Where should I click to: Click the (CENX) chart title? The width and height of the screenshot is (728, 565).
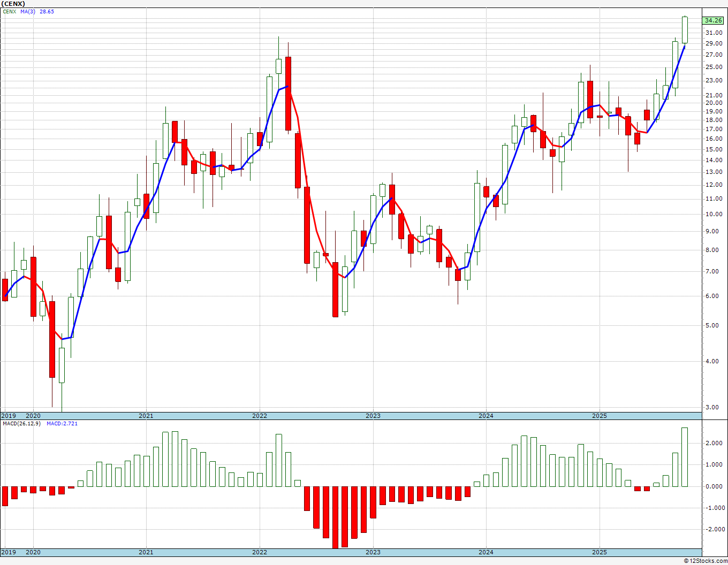click(13, 4)
